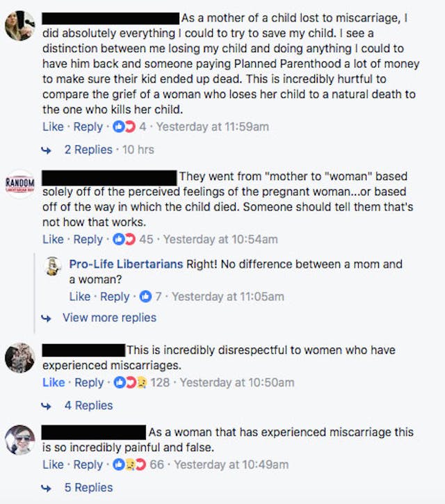Expand the "2 Replies" thread
The image size is (445, 504).
pos(88,149)
